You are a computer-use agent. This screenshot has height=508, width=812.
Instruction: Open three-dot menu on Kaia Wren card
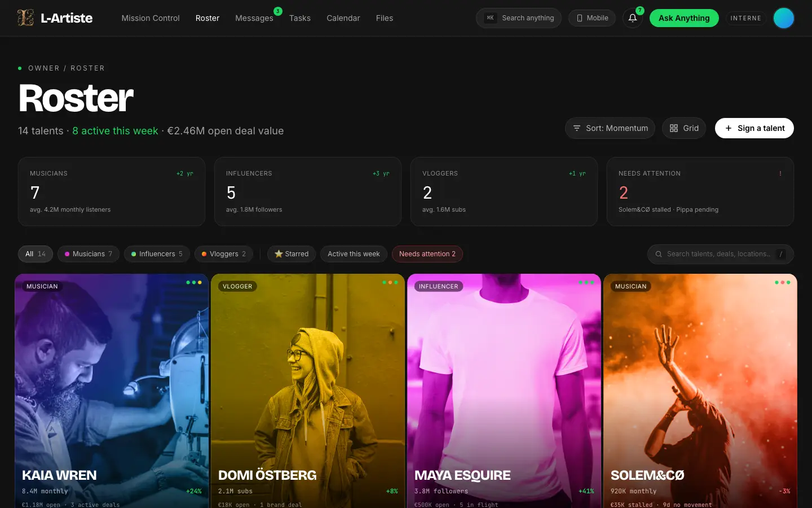pos(194,282)
